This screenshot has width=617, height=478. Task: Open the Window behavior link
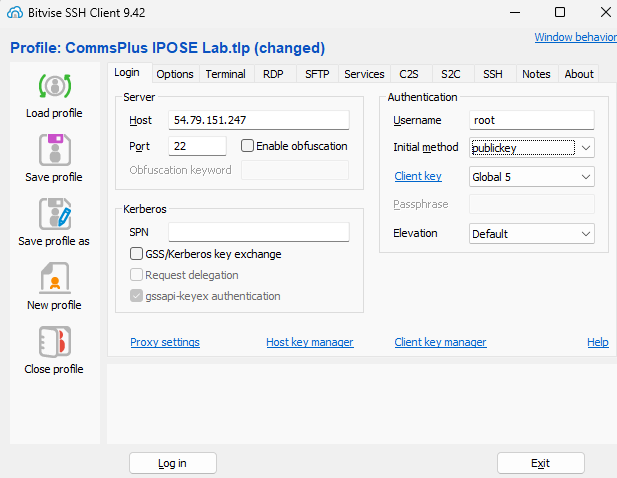(x=575, y=37)
